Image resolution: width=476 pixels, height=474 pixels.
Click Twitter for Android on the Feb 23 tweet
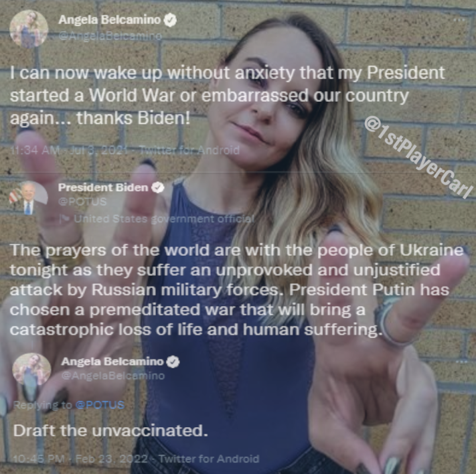[x=209, y=459]
